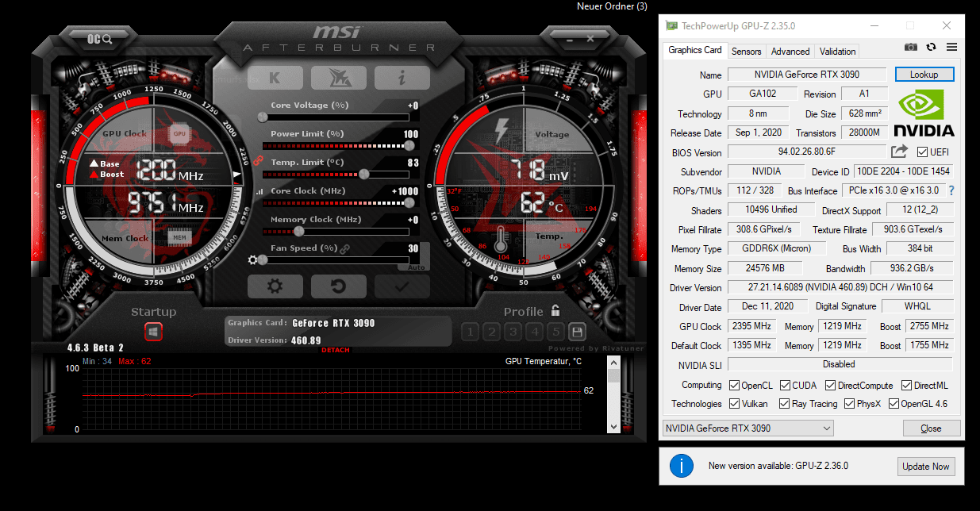980x511 pixels.
Task: Toggle DirectML checkbox
Action: (x=905, y=386)
